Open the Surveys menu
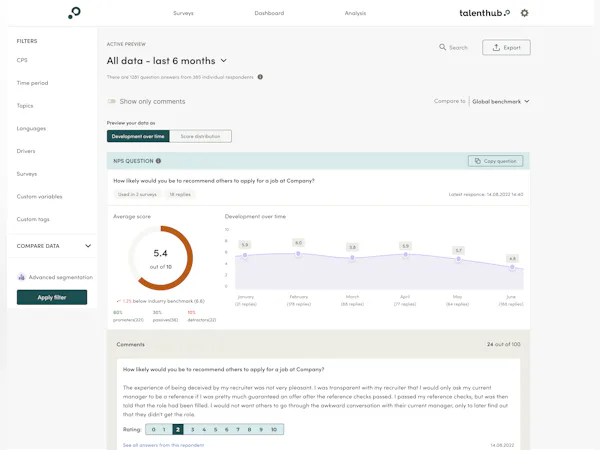The width and height of the screenshot is (600, 450). pos(183,13)
